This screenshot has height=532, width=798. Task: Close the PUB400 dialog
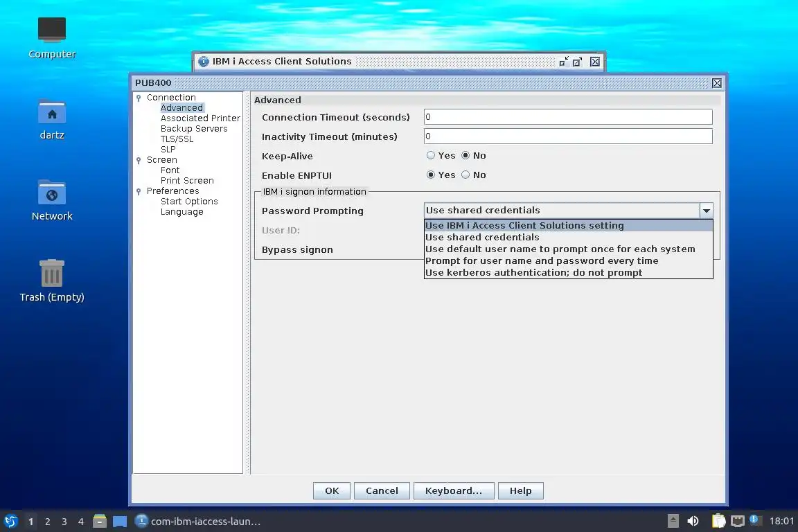[716, 83]
